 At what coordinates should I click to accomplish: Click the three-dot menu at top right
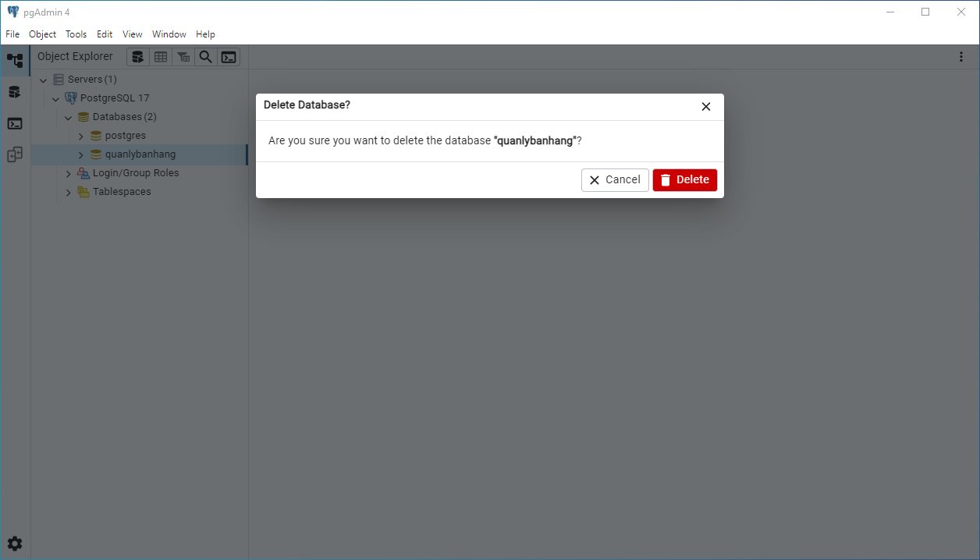[x=961, y=57]
